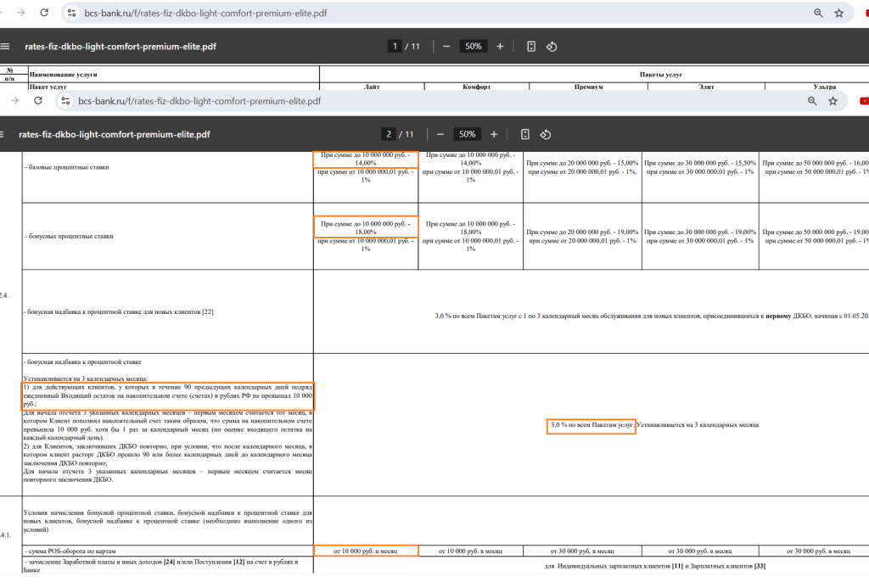Viewport: 869px width, 588px height.
Task: Click page number field showing 1
Action: 395,47
